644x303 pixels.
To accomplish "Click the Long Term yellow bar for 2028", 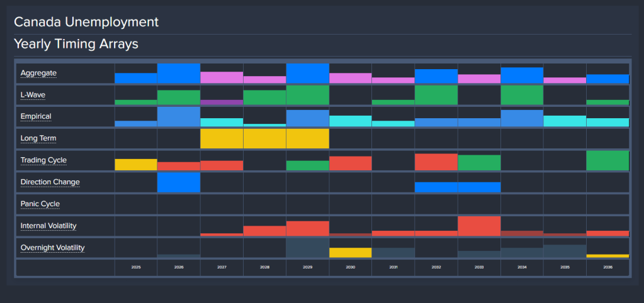I will pyautogui.click(x=264, y=138).
